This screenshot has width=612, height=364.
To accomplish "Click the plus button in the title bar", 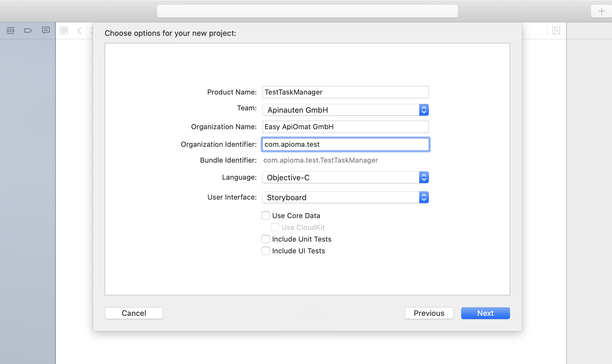I will point(601,11).
